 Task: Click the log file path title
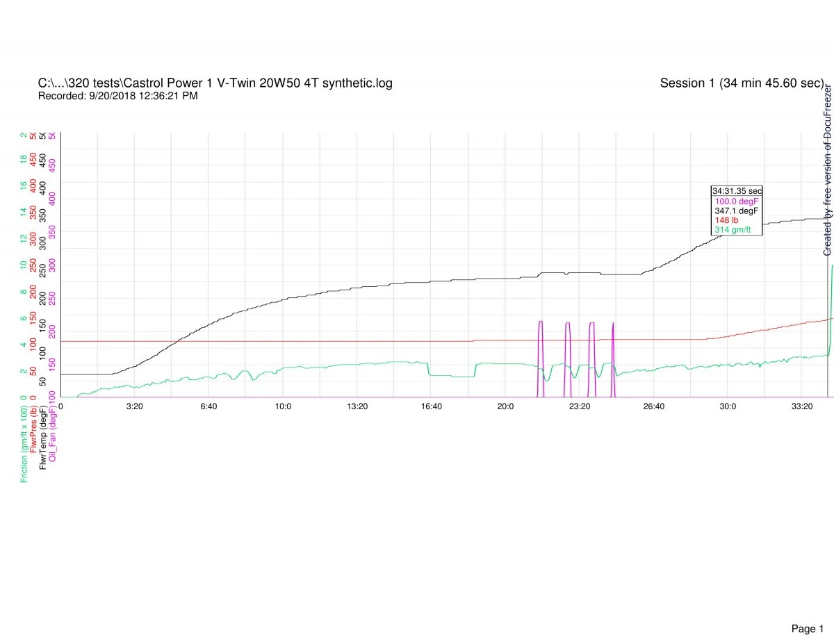coord(215,83)
